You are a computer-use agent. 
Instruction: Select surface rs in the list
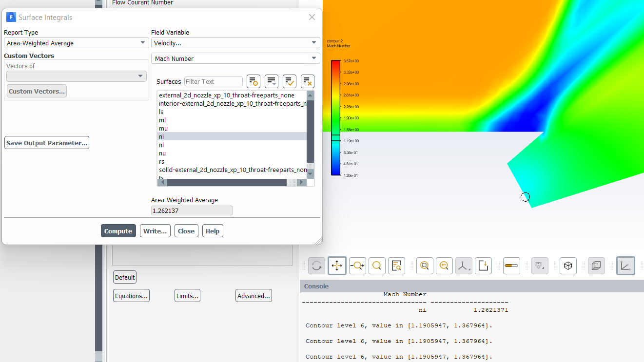pos(232,162)
